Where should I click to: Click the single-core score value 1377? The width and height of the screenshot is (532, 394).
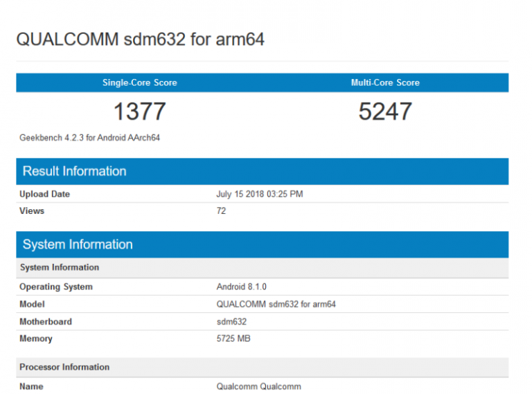tap(139, 111)
